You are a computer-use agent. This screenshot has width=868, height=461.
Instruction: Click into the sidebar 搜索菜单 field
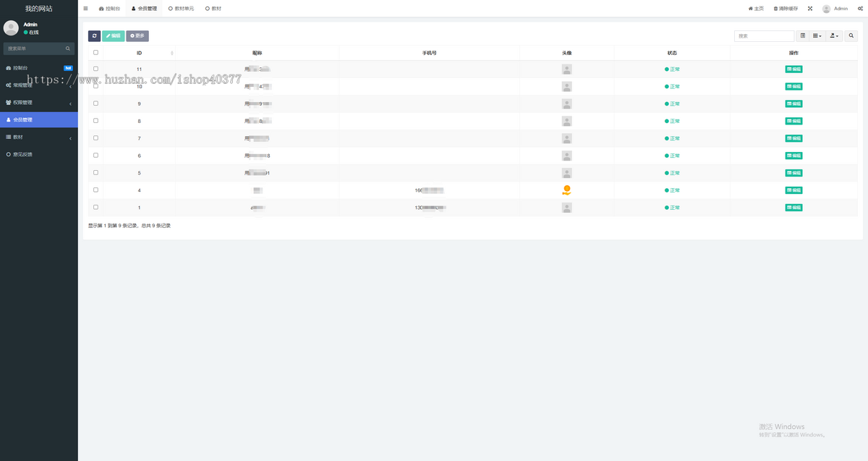pyautogui.click(x=34, y=48)
